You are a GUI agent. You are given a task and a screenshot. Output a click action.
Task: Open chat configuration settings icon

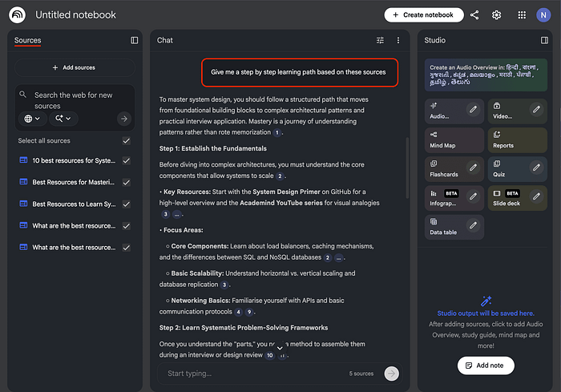click(381, 40)
